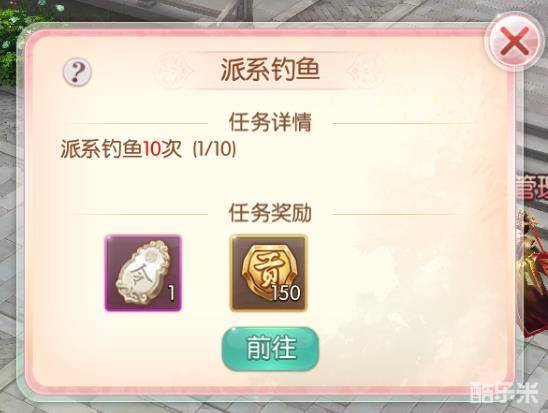
Task: Click the 派系钓鱼 dialog title
Action: coord(270,70)
